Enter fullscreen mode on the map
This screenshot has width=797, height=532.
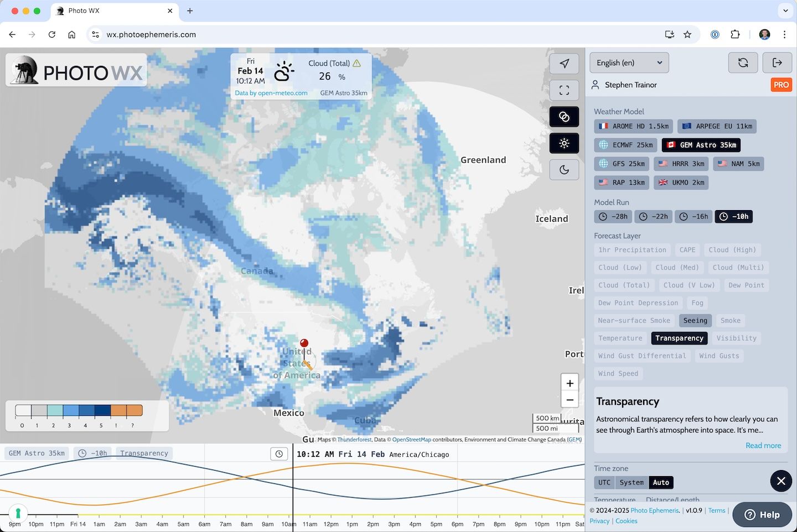click(564, 90)
